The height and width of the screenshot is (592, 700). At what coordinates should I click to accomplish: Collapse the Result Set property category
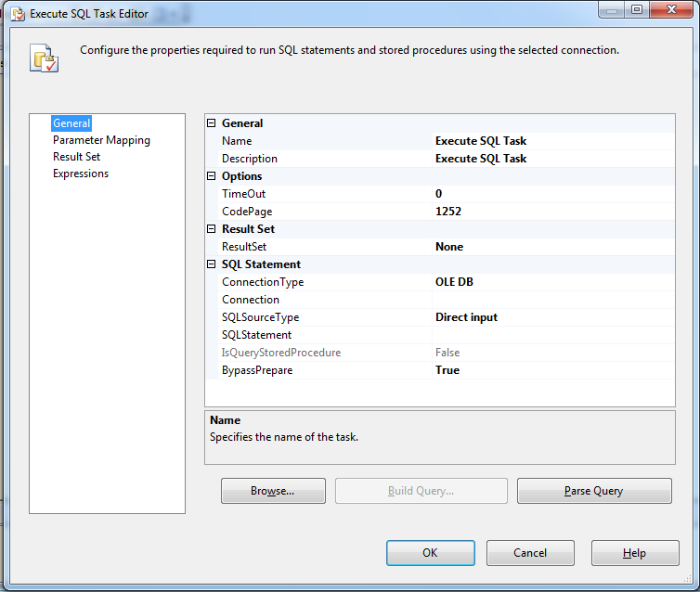(211, 229)
